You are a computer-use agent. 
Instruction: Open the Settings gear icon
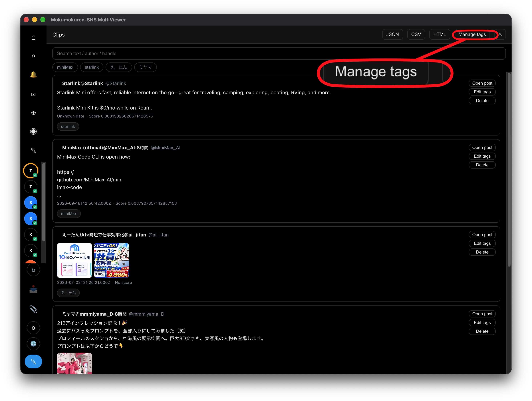point(33,328)
